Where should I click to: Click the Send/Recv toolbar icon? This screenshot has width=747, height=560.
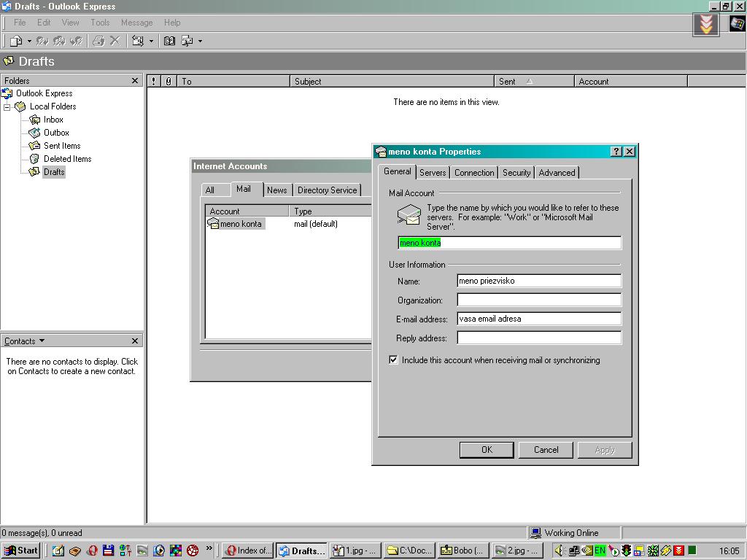click(138, 41)
